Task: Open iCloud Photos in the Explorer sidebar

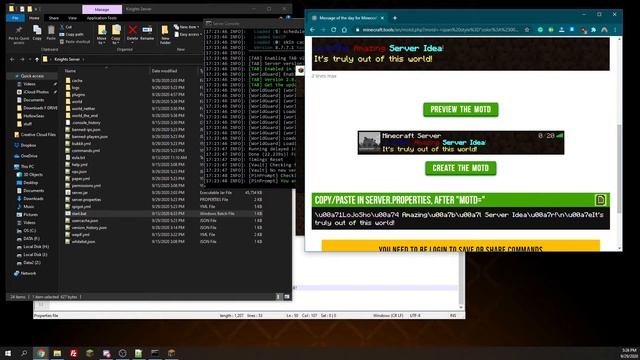Action: [36, 92]
